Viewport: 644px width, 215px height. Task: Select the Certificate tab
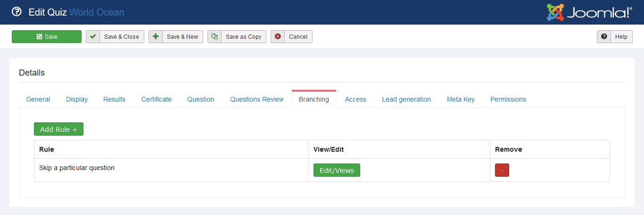tap(157, 99)
